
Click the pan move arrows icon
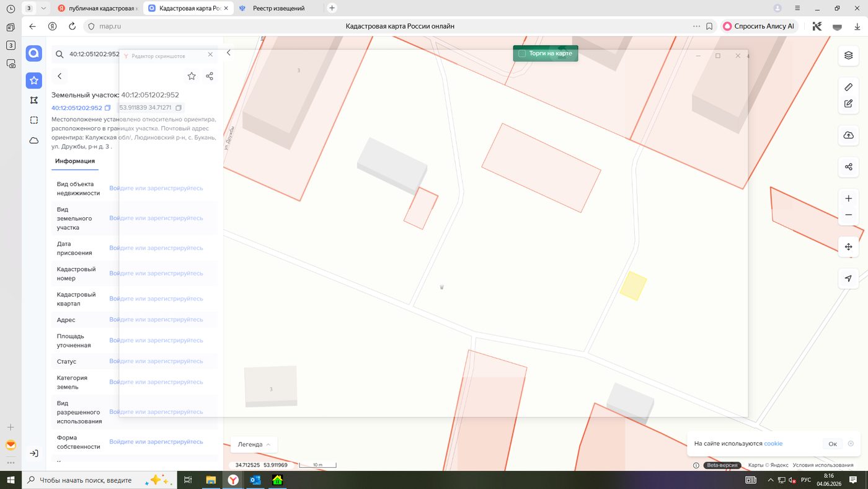pyautogui.click(x=848, y=247)
